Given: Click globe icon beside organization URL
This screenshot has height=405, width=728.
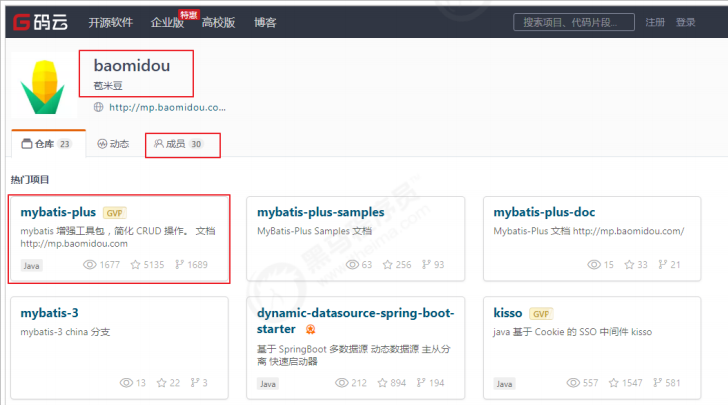Looking at the screenshot, I should click(98, 107).
